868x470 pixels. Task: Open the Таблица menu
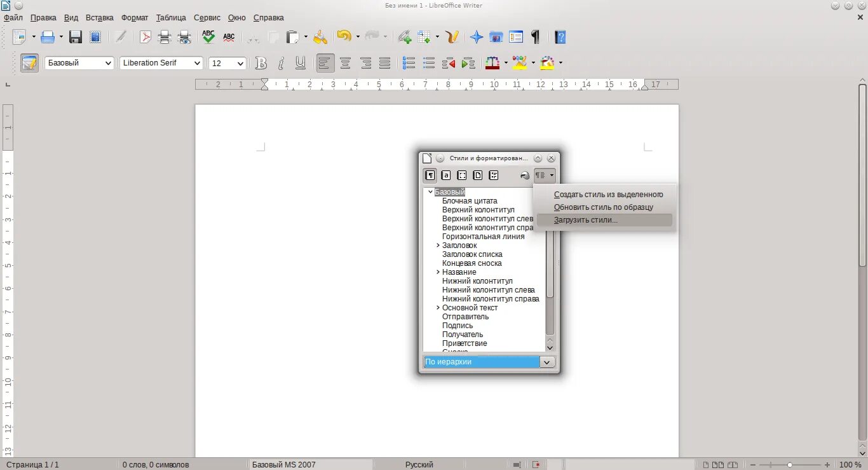point(171,18)
